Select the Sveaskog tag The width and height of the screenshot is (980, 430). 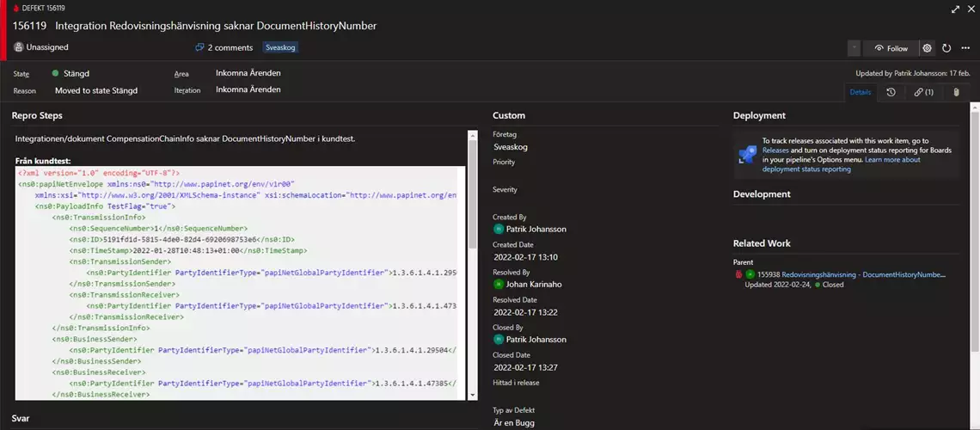click(x=280, y=47)
